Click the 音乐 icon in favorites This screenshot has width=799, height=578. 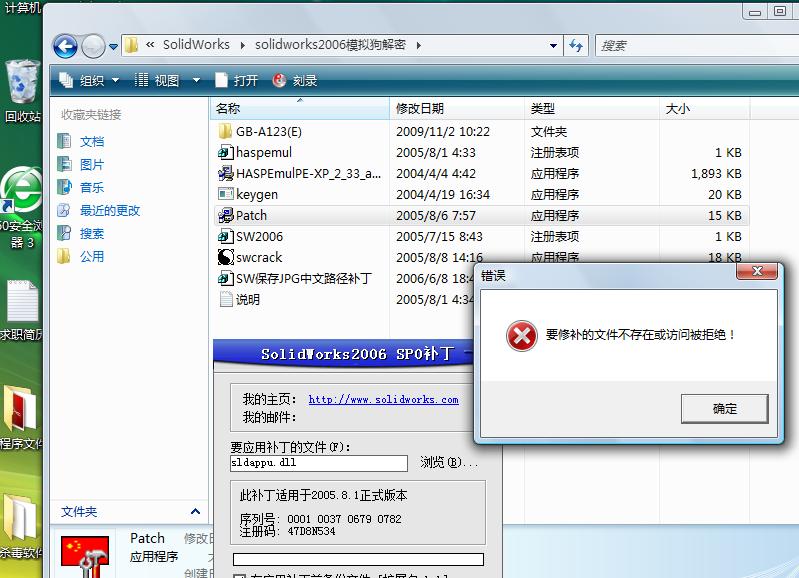(x=64, y=187)
